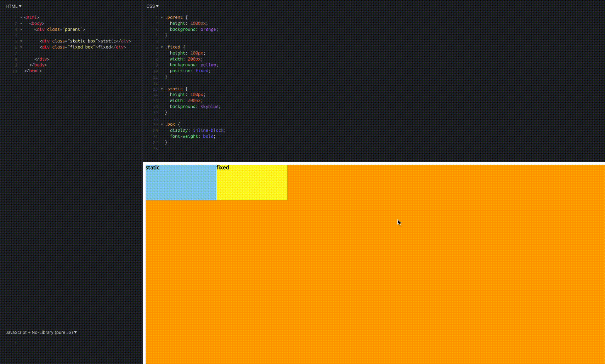Screen dimensions: 605x364
Task: Click the closing </div> tag line
Action: click(42, 59)
